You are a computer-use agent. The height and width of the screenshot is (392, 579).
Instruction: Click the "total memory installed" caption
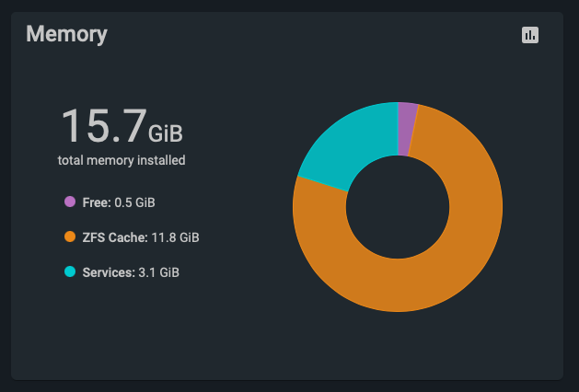(x=121, y=160)
